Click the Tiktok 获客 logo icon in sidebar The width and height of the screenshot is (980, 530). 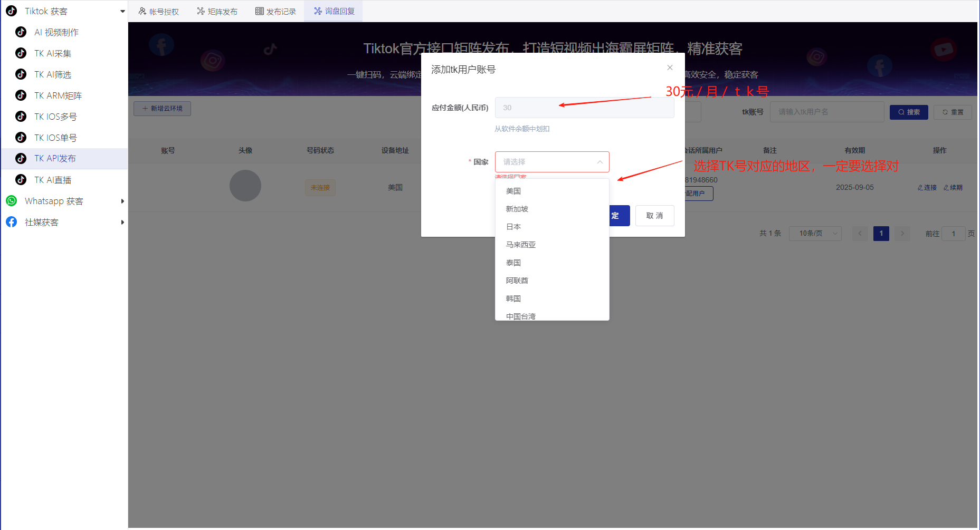click(11, 11)
